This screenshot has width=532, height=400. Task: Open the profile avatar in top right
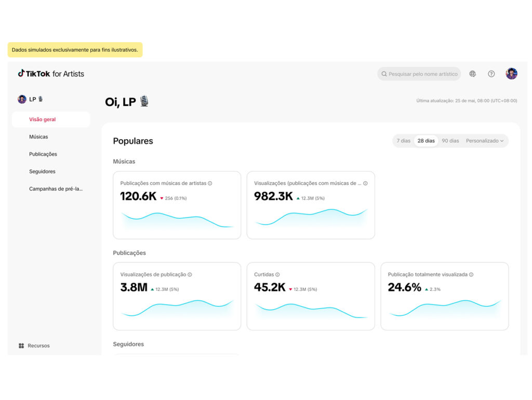click(x=511, y=74)
